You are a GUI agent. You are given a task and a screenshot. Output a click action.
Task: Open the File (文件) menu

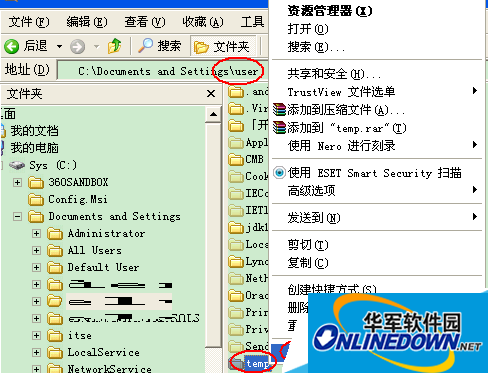[x=29, y=22]
